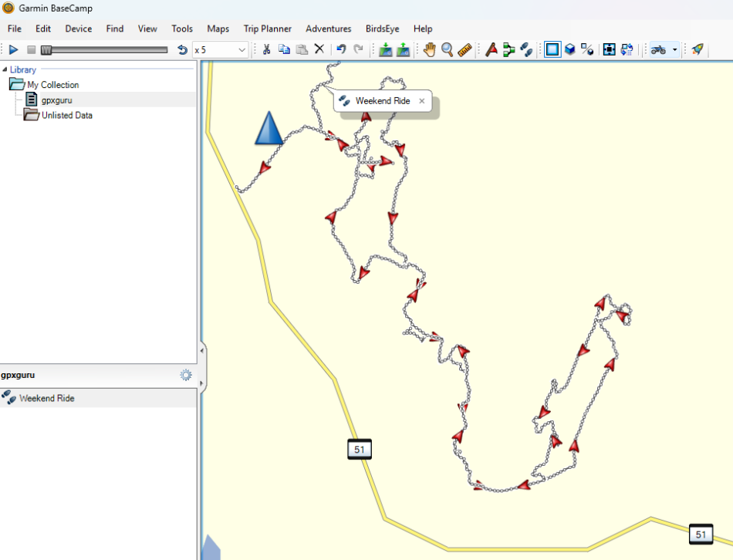Click the Copy icon in toolbar
Screen dimensions: 733x560
(284, 49)
